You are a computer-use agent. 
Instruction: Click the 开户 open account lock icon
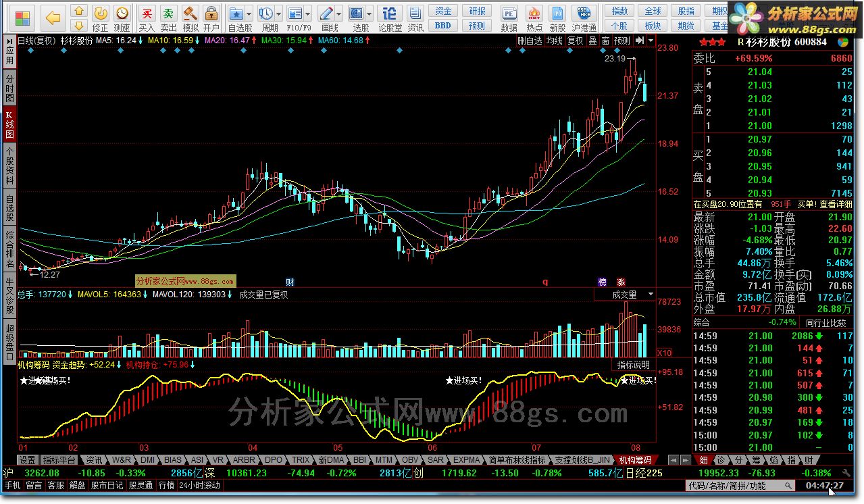pos(211,18)
